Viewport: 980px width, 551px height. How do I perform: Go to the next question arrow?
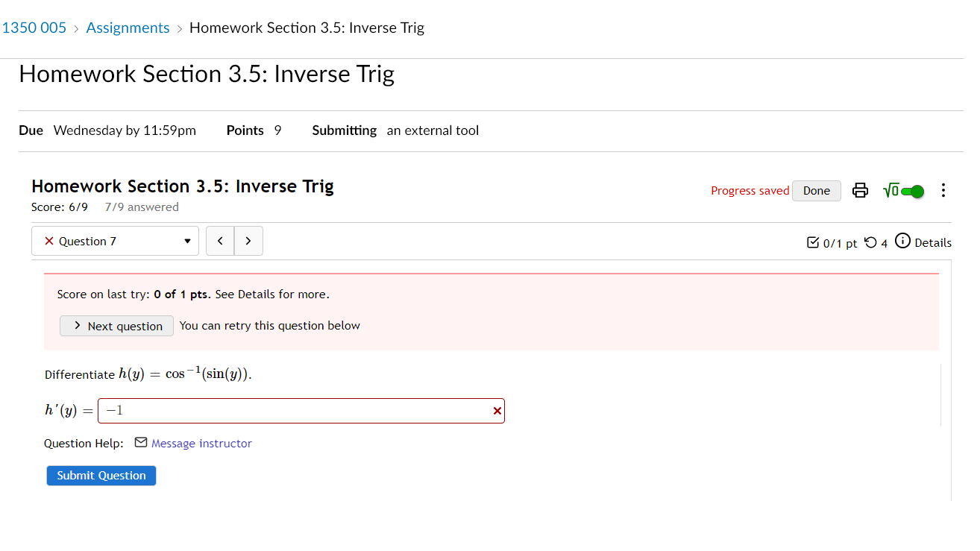248,241
